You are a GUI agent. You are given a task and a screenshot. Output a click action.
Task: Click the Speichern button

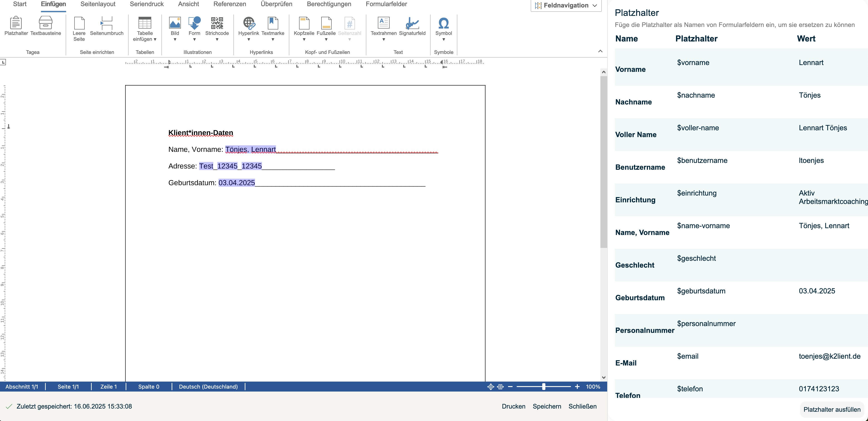(x=547, y=406)
